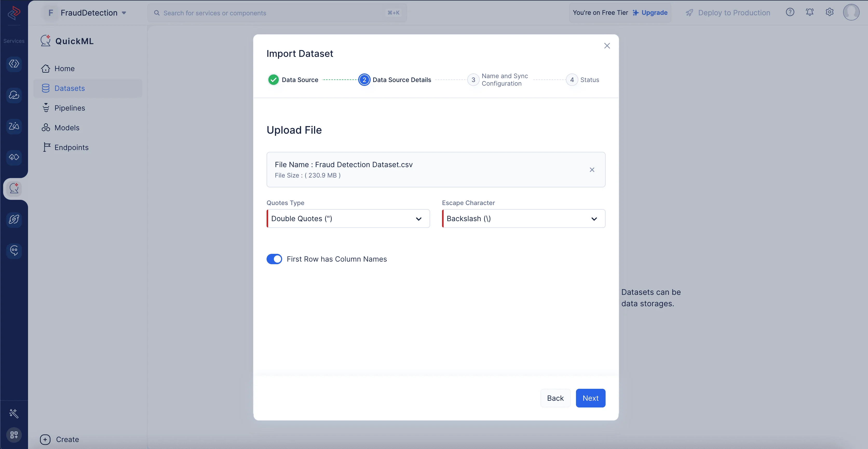This screenshot has height=449, width=868.
Task: Go to Pipelines in the sidebar
Action: coord(70,108)
